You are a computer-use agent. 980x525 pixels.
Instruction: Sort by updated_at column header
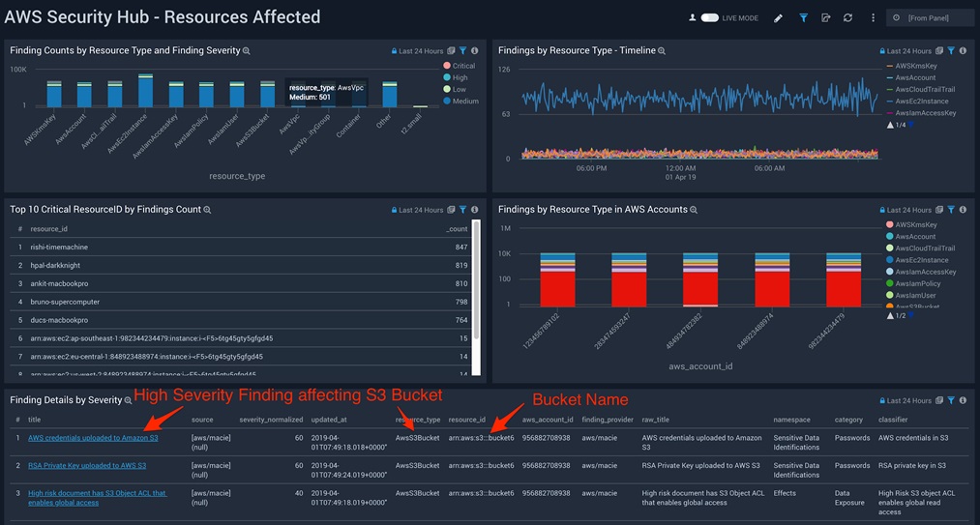329,420
